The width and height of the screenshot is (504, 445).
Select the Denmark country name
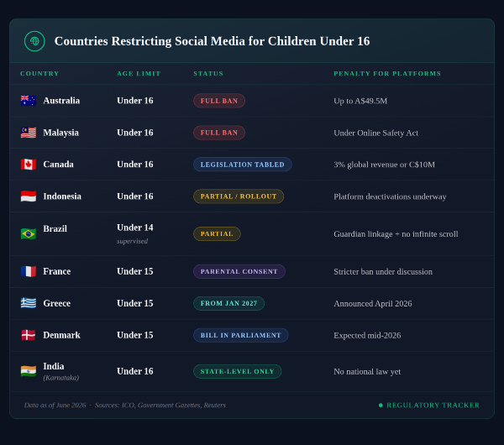pos(61,335)
